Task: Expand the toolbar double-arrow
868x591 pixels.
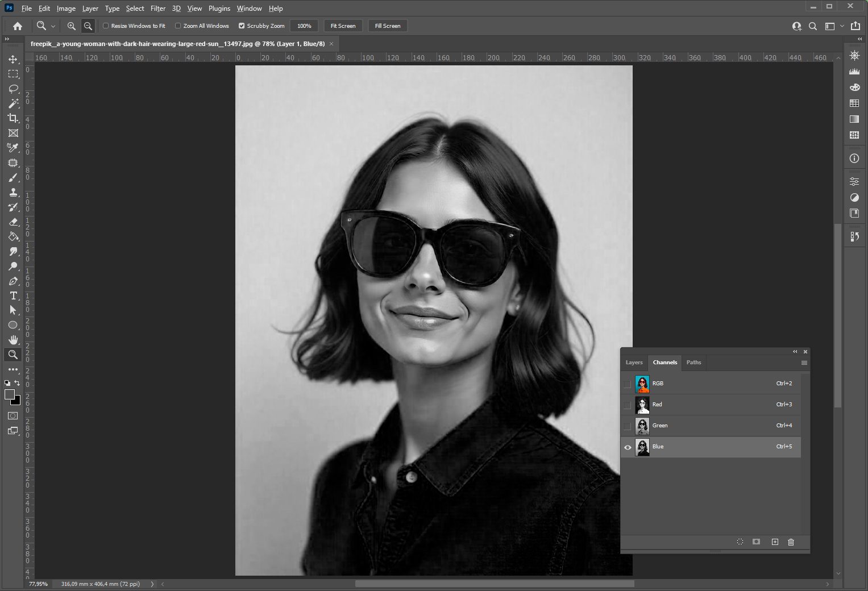Action: (7, 39)
